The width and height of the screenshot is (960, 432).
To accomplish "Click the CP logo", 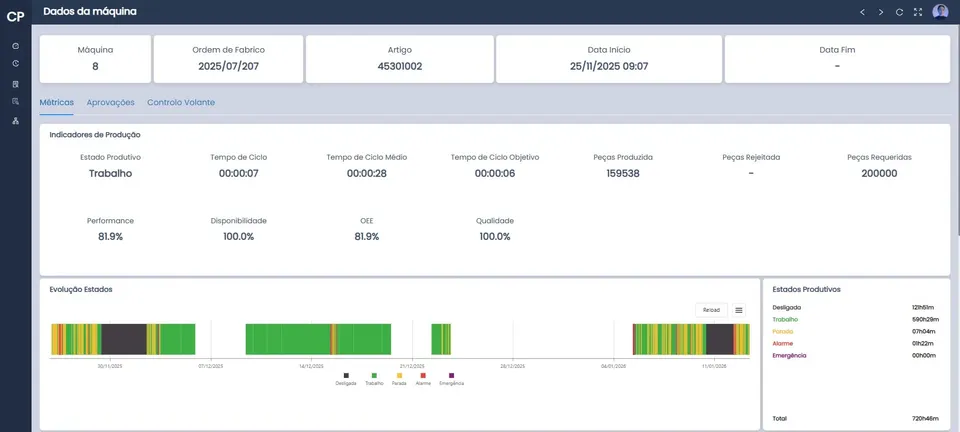I will click(x=15, y=17).
